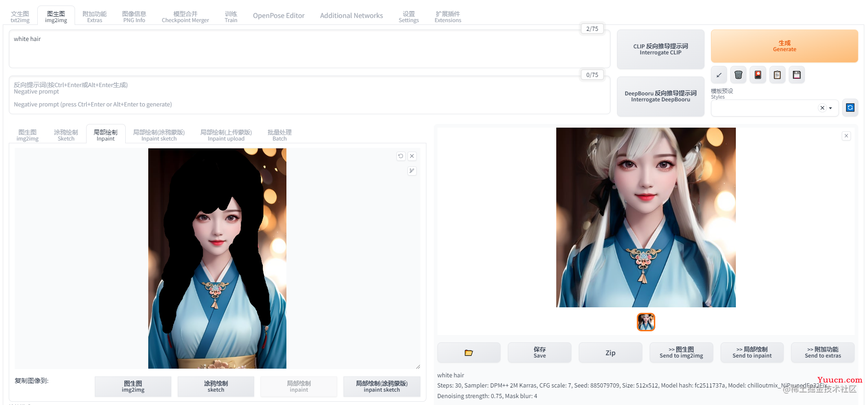The height and width of the screenshot is (405, 868).
Task: Click the Interrogate CLIP button
Action: pos(660,49)
